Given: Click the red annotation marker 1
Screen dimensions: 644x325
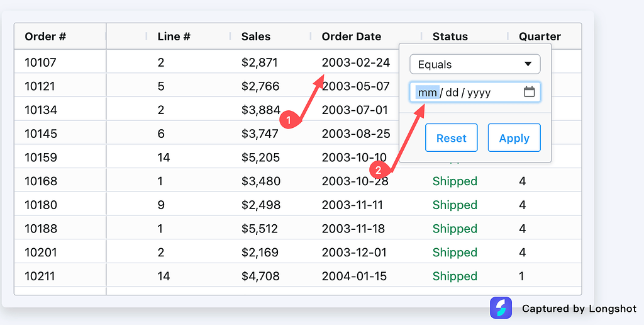Looking at the screenshot, I should pos(288,119).
